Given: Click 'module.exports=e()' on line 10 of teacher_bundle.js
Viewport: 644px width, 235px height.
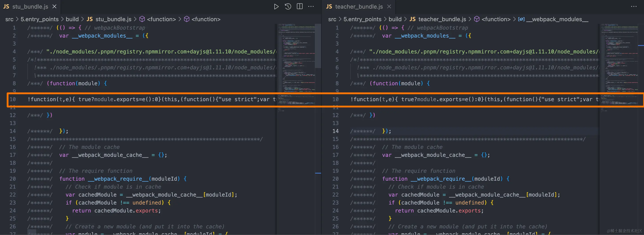Looking at the screenshot, I should pos(446,99).
